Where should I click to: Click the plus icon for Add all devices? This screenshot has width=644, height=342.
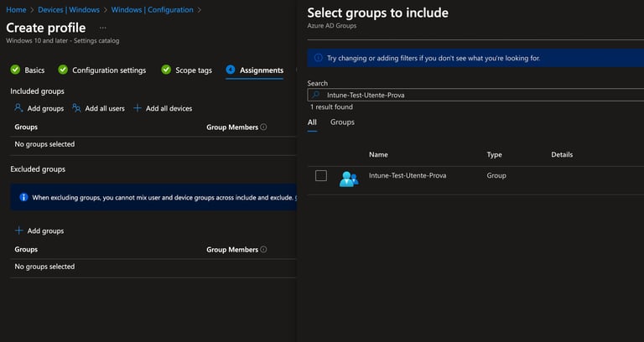tap(138, 108)
